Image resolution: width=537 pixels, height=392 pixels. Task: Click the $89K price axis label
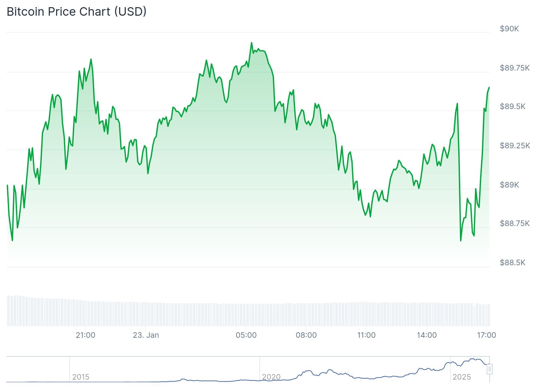[509, 185]
